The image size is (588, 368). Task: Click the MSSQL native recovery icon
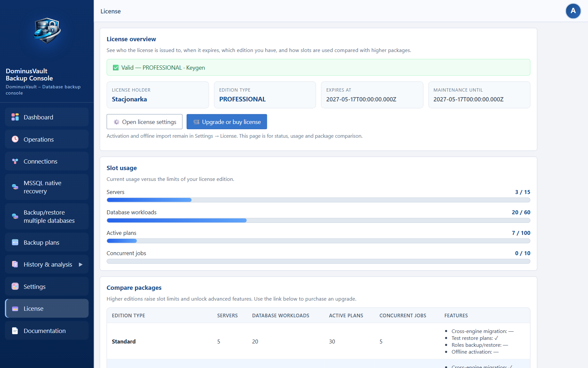[x=15, y=187]
